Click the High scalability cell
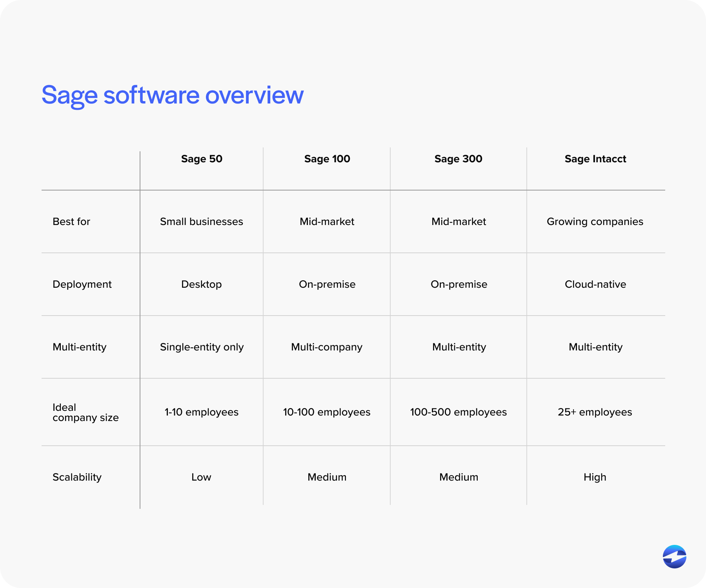This screenshot has width=706, height=588. 595,477
